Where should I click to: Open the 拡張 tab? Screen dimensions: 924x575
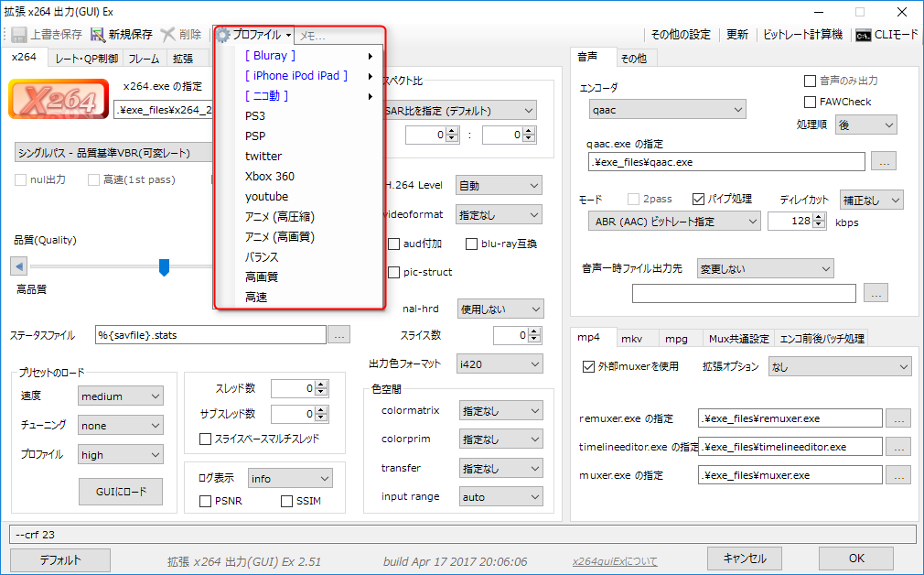click(183, 59)
